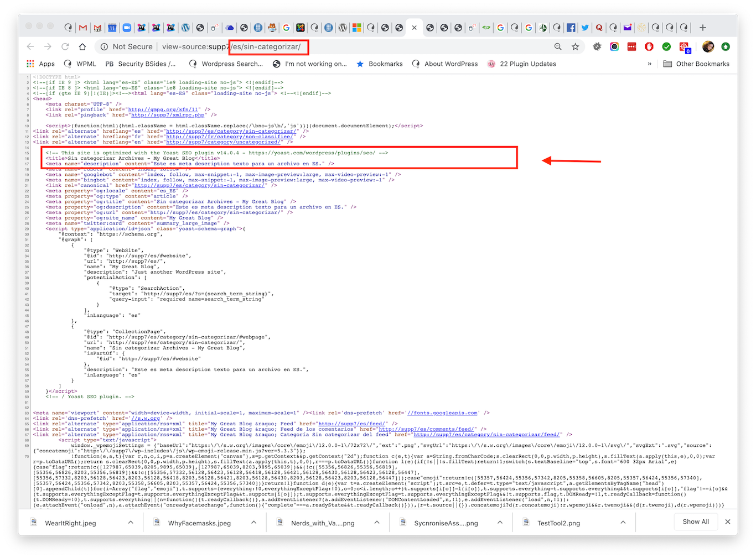Open the red three-dots password manager extension
Screen dimensions: 756x558
(632, 47)
